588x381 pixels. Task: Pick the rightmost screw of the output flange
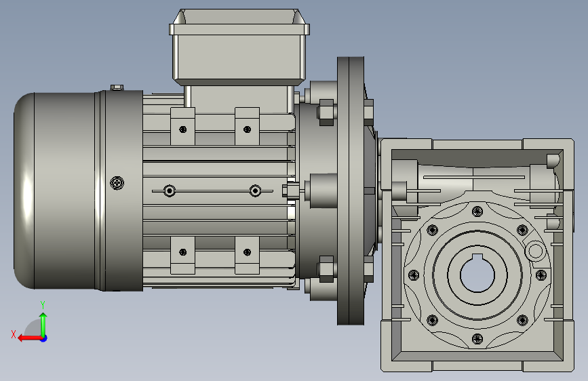tap(541, 275)
